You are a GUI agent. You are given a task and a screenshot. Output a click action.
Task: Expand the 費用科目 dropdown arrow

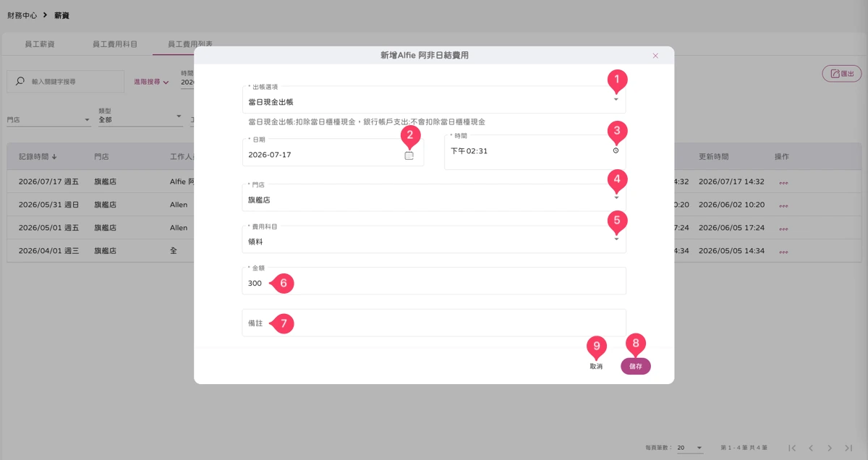pyautogui.click(x=616, y=239)
